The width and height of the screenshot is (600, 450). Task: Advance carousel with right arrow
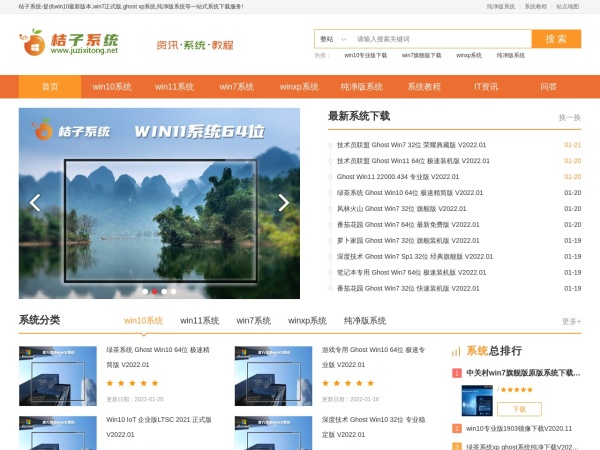pyautogui.click(x=284, y=202)
